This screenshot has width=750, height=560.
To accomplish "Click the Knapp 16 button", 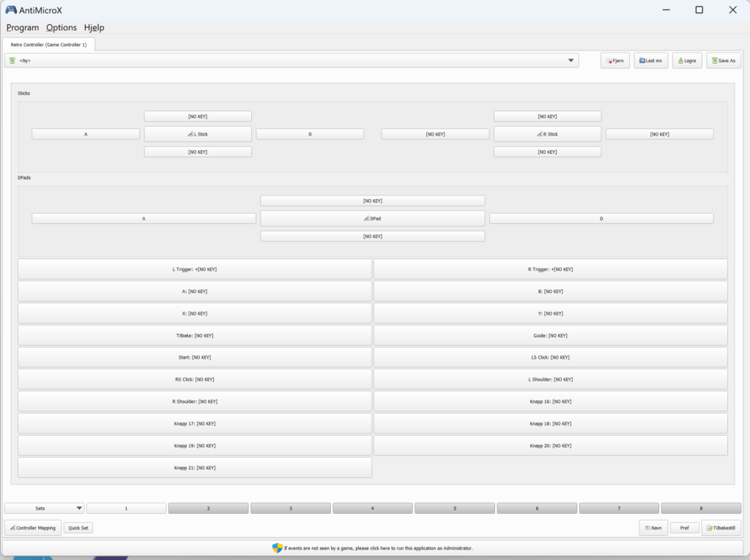I will pos(551,402).
